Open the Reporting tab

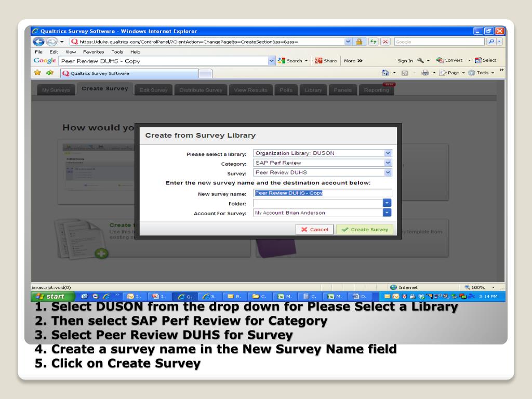click(376, 90)
